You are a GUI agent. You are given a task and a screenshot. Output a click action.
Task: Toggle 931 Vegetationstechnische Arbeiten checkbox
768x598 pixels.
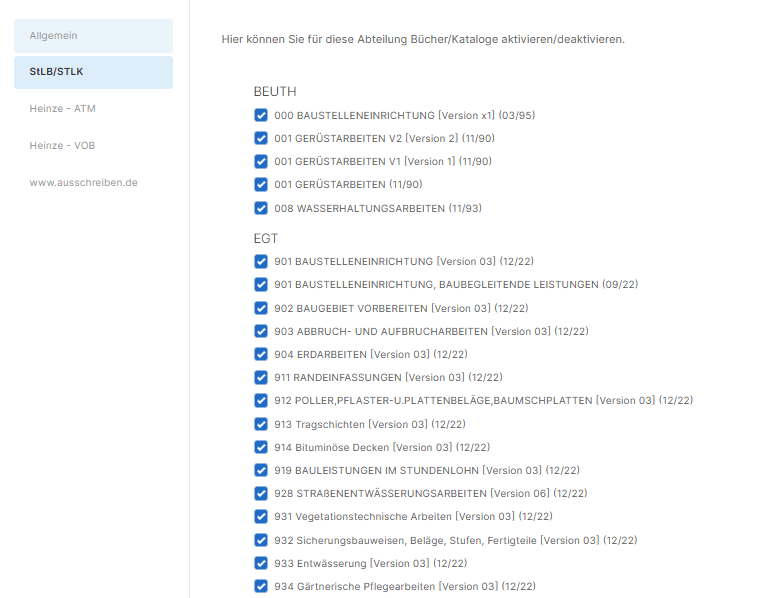tap(261, 516)
